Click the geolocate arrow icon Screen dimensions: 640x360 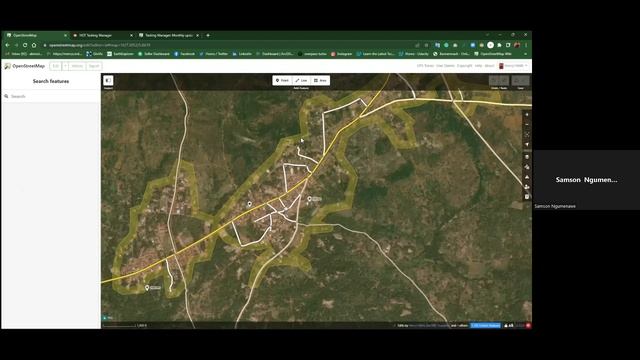pyautogui.click(x=527, y=144)
